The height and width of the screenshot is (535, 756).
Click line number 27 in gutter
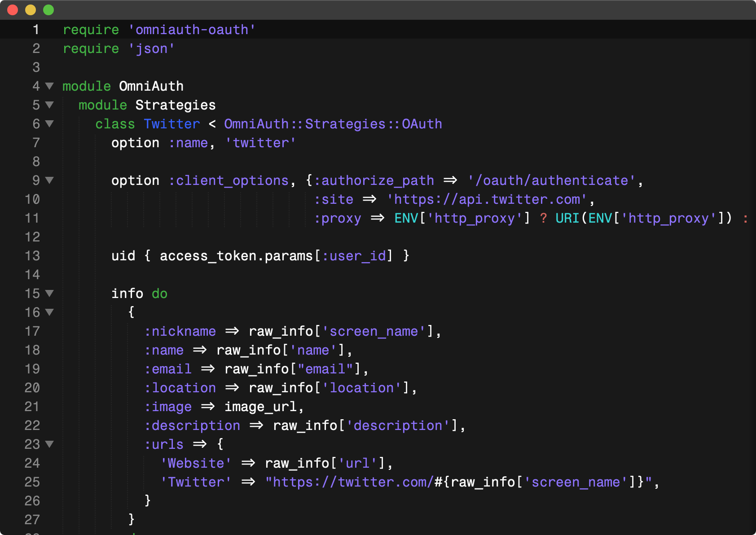[x=32, y=520]
